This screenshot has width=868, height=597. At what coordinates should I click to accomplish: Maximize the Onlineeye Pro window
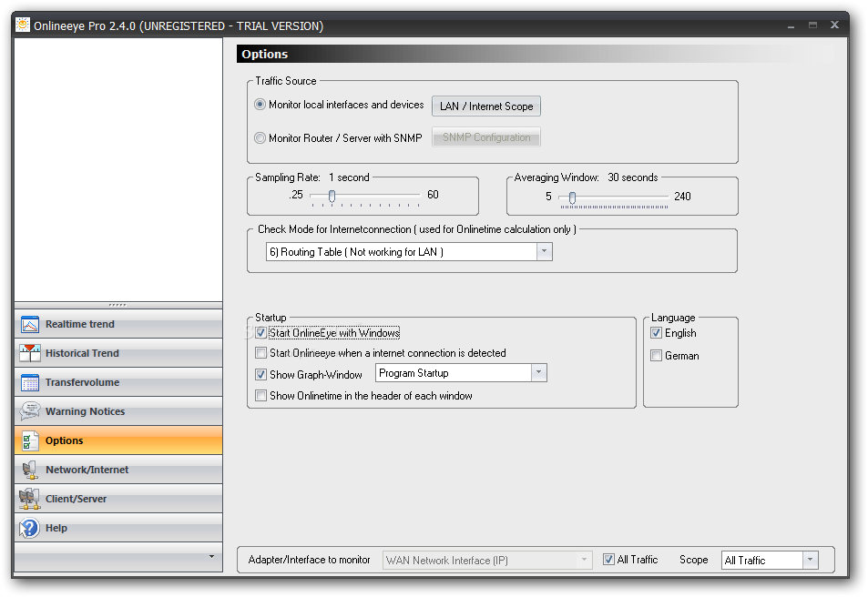[x=812, y=25]
